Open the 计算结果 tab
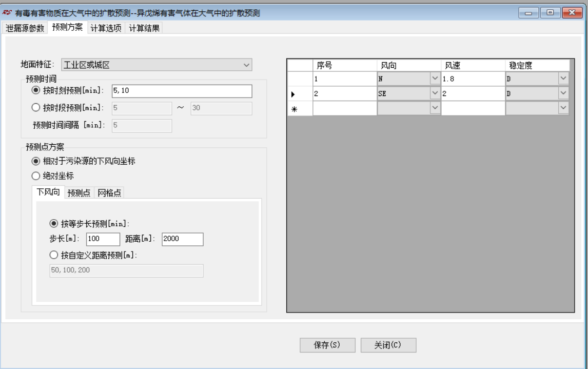Screen dimensions: 588x369 (x=144, y=28)
